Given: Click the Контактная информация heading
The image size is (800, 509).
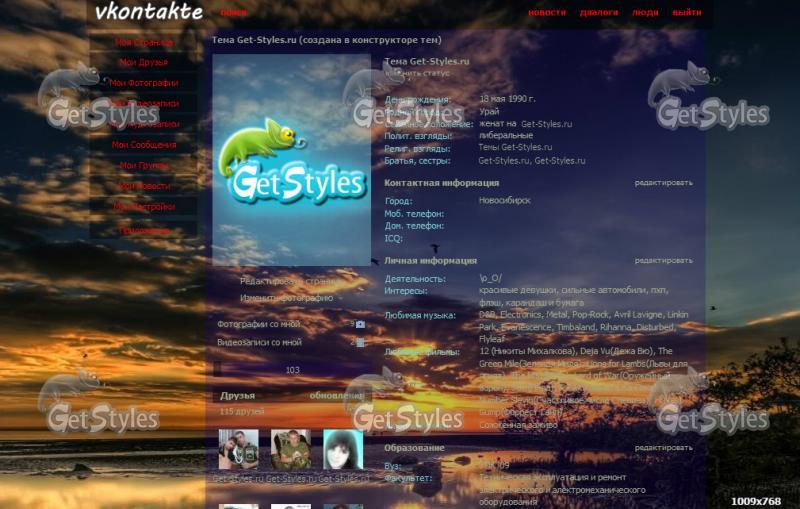Looking at the screenshot, I should [441, 183].
